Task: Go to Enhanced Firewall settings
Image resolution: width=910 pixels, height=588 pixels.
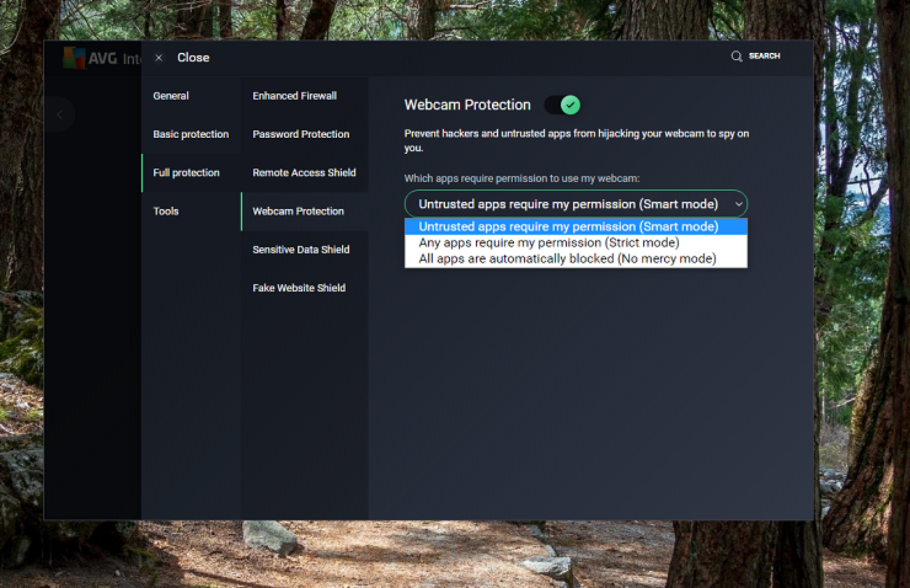Action: pos(294,96)
